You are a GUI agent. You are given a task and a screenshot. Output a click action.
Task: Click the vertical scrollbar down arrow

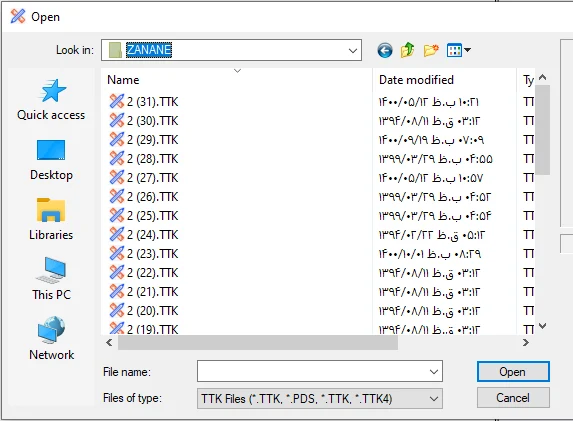point(543,326)
